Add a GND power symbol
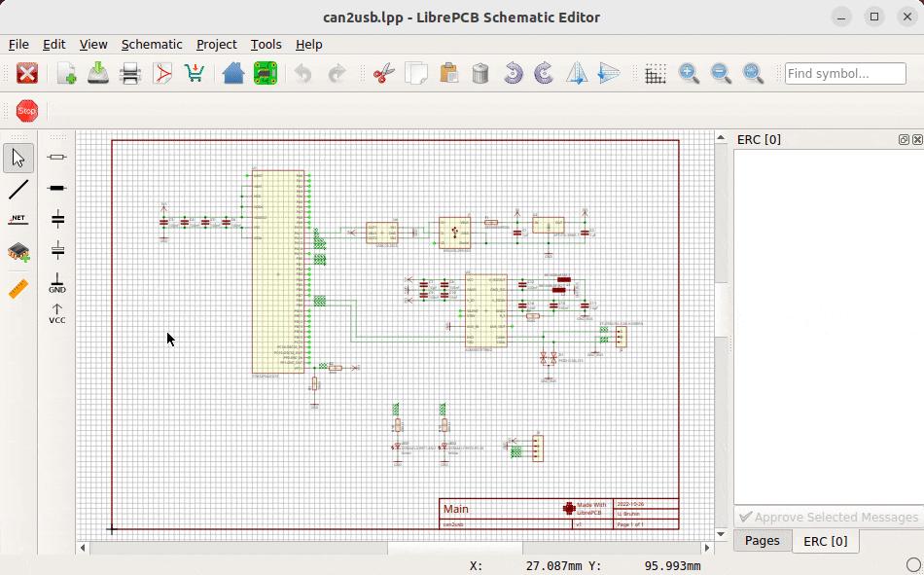This screenshot has width=924, height=575. (x=56, y=282)
